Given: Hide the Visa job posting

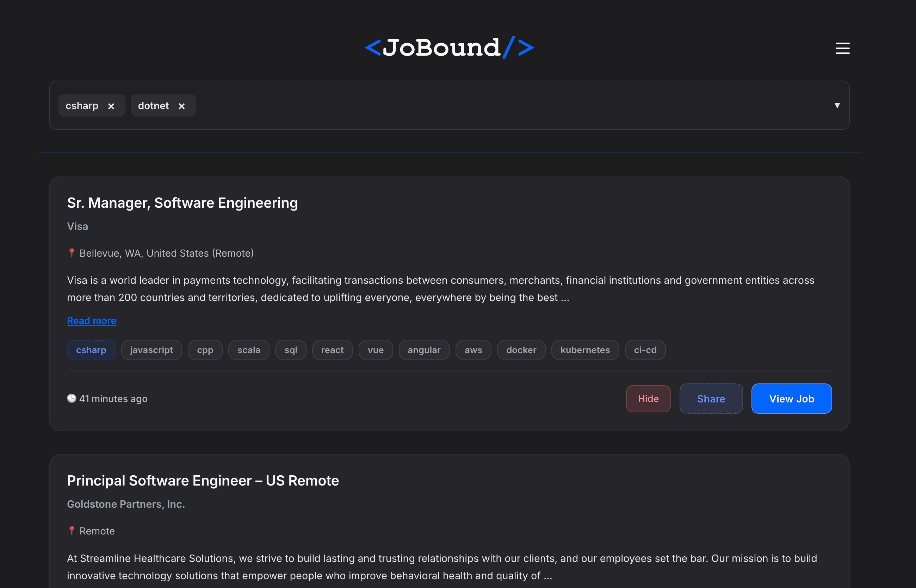Looking at the screenshot, I should coord(648,398).
